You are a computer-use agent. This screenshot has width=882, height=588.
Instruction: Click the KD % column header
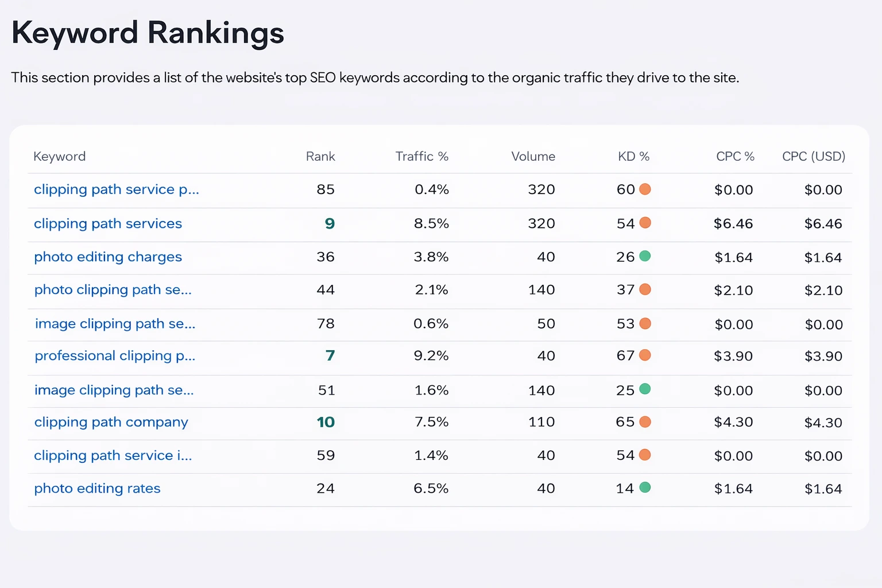(x=633, y=156)
